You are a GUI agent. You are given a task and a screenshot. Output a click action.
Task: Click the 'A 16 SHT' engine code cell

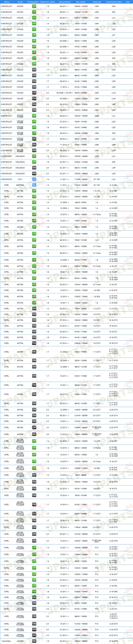point(113,580)
